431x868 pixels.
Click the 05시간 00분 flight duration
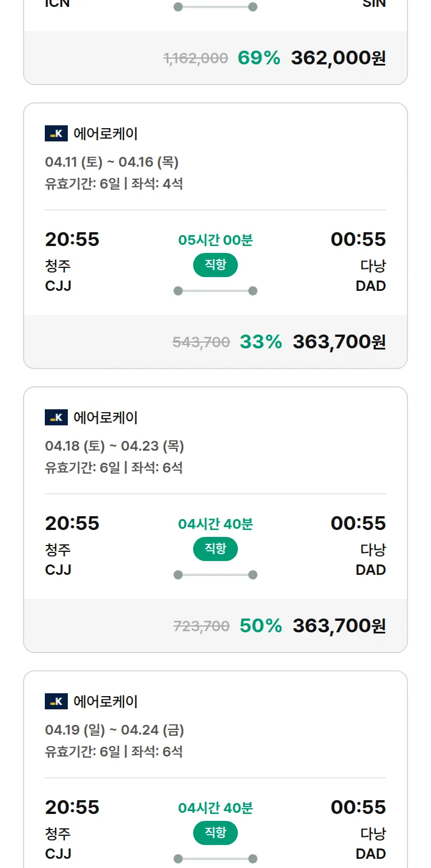coord(215,240)
